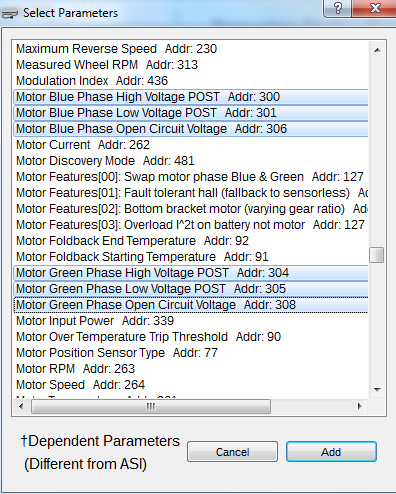Viewport: 396px width, 494px height.
Task: Select Measured Wheel RPM Addr: 313
Action: 191,65
